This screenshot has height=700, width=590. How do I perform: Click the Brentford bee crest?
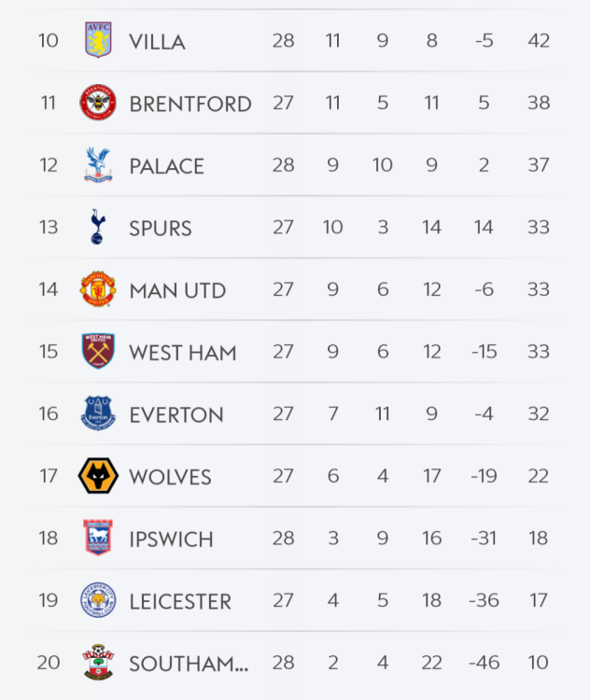point(98,103)
